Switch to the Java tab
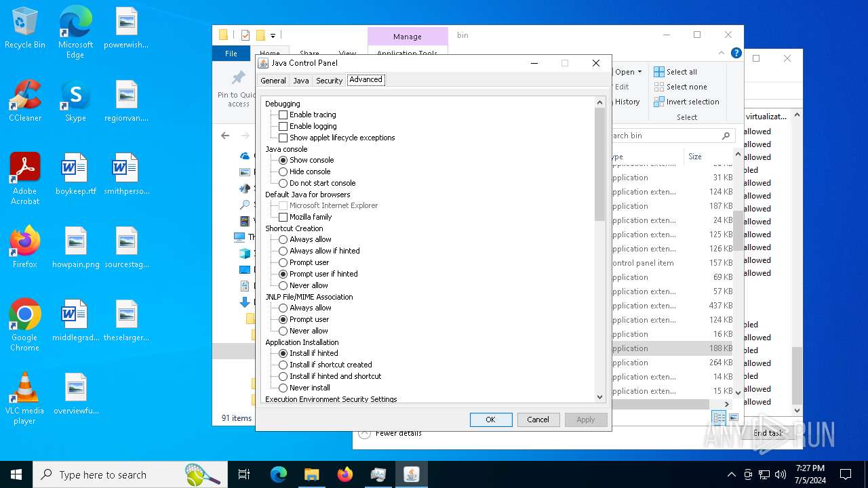This screenshot has width=868, height=488. point(301,80)
